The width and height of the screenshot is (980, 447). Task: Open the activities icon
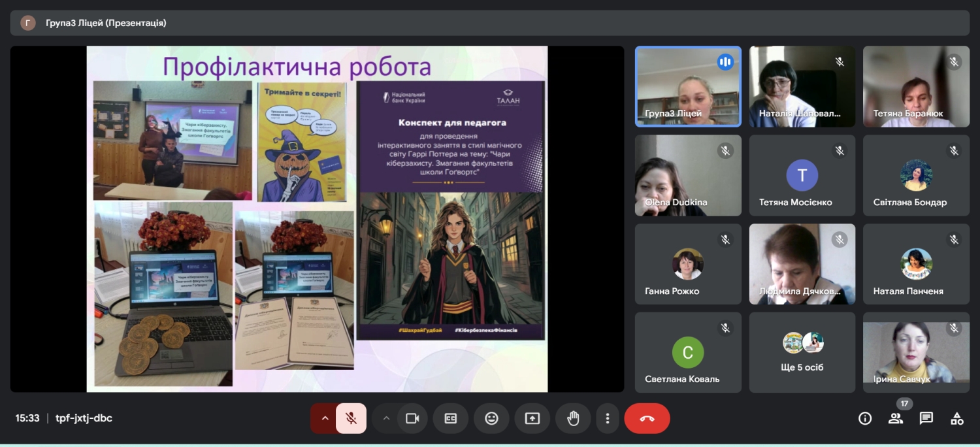click(x=957, y=418)
